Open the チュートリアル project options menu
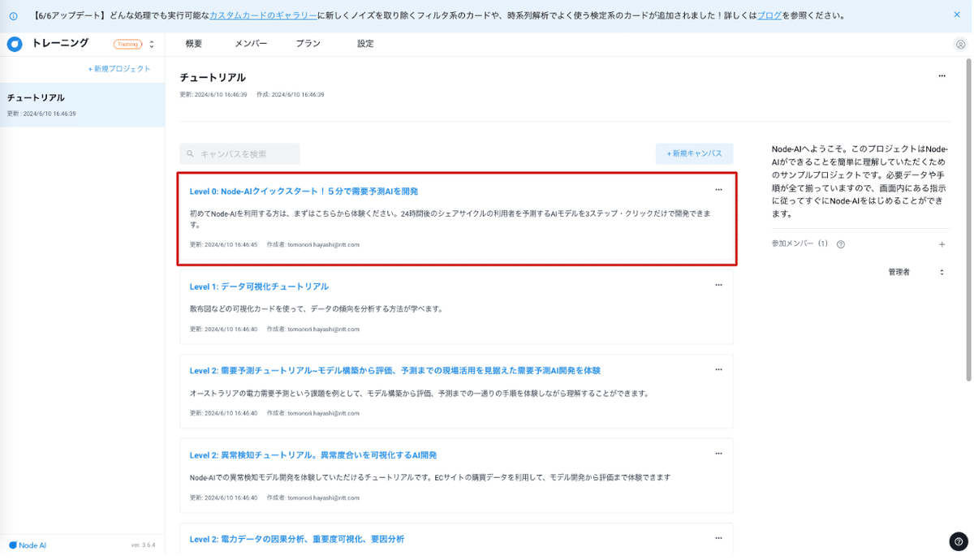 (942, 76)
